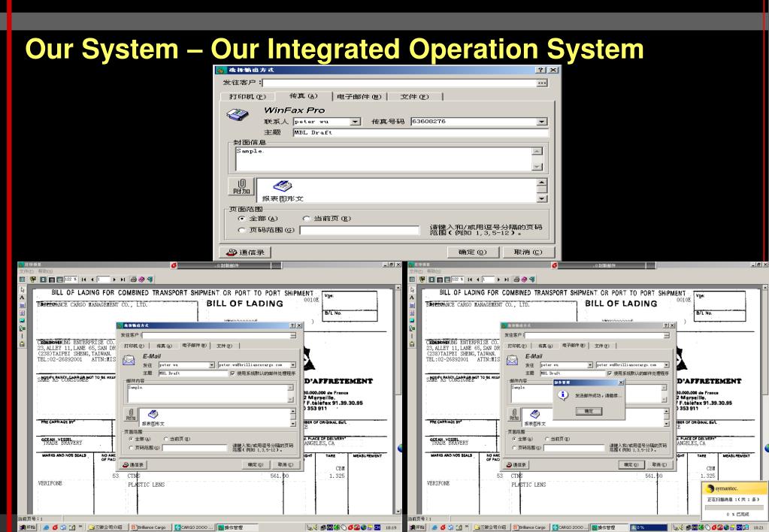Click 确定 (O) in right E-Mail dialog

point(631,465)
